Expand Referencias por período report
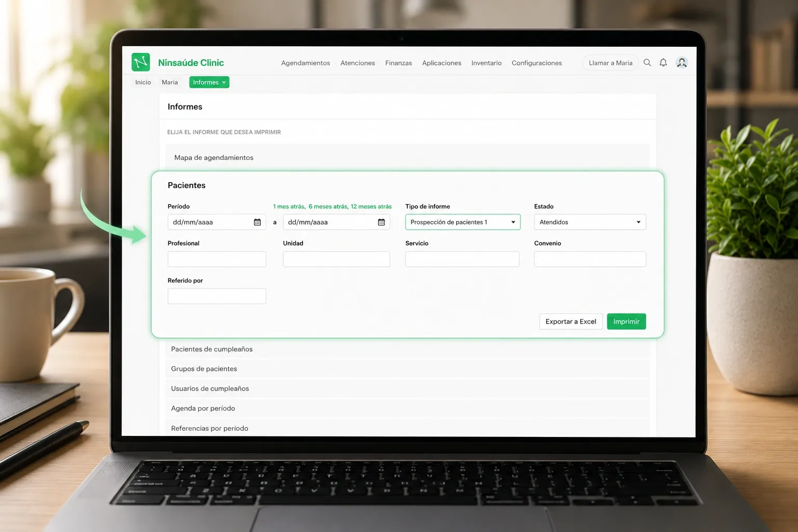Screen dimensions: 798x532 408,428
